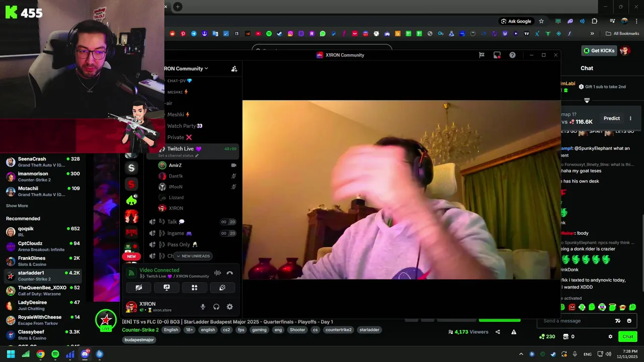Viewport: 644px width, 362px height.
Task: Open the channel shop icon
Action: pyautogui.click(x=566, y=337)
